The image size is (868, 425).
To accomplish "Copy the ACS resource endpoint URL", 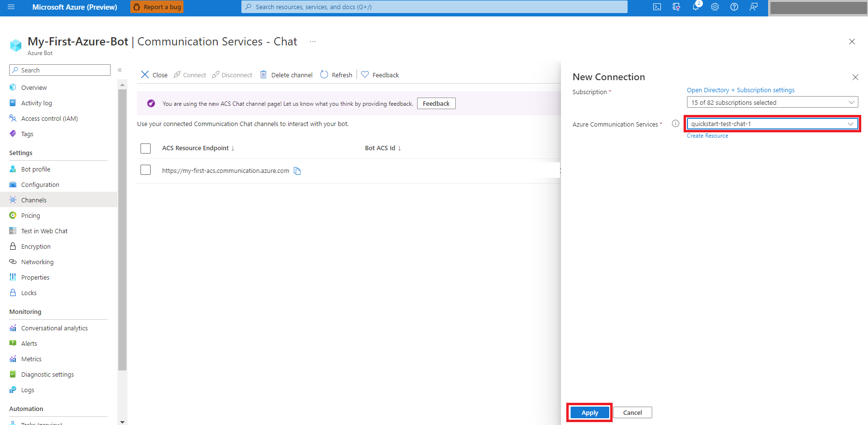I will [297, 171].
